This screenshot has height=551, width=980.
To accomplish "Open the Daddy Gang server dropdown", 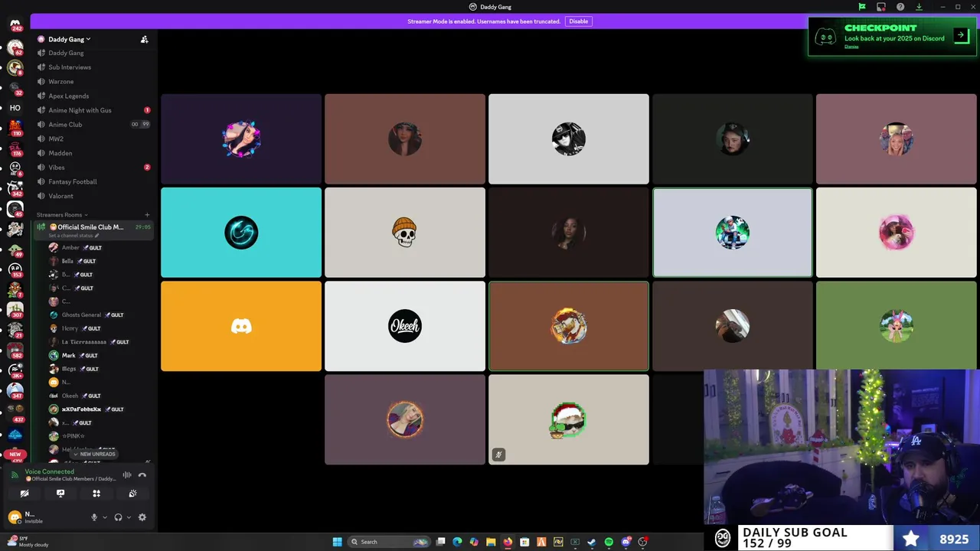I will [69, 39].
